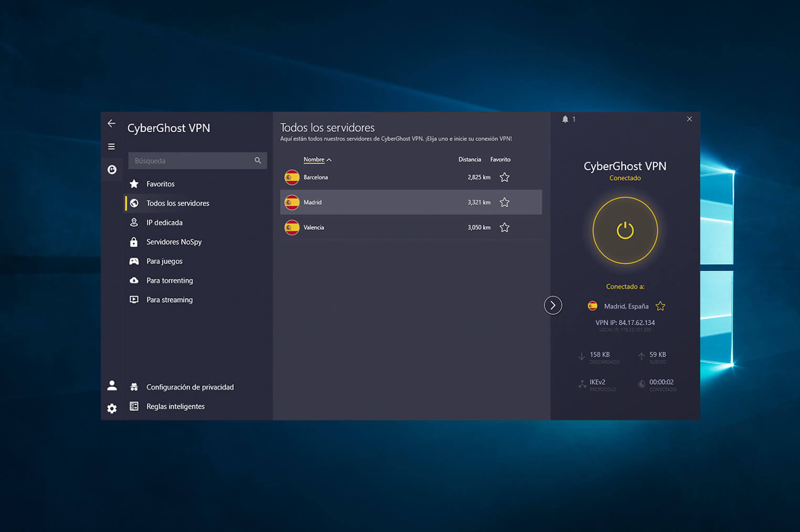
Task: Select the Valencia server
Action: click(x=411, y=227)
